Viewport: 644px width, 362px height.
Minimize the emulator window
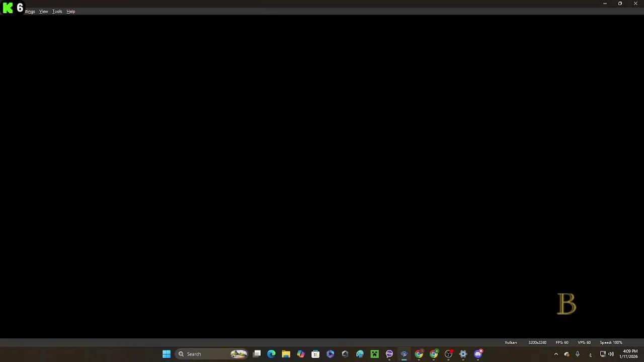point(605,4)
